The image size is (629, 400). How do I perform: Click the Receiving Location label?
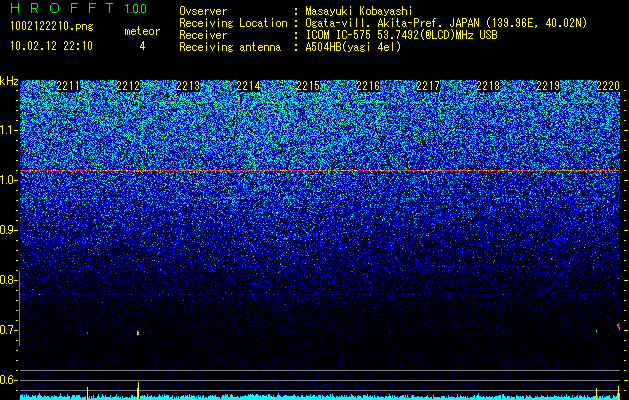pyautogui.click(x=233, y=23)
